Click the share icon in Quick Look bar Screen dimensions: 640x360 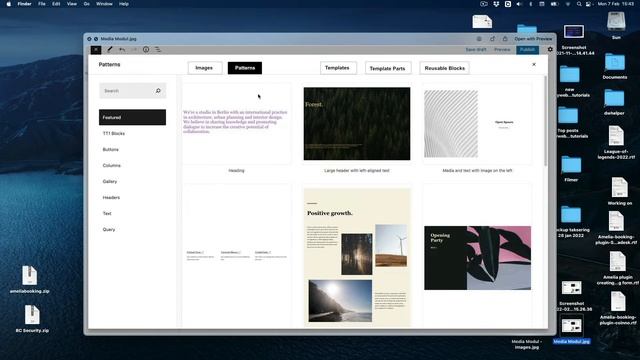coord(505,39)
